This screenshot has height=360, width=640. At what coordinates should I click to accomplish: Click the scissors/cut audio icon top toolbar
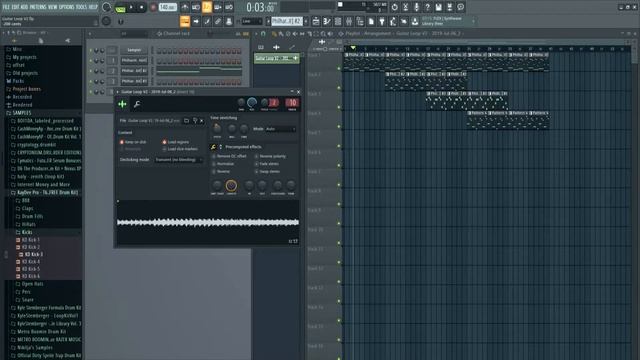coord(405,7)
